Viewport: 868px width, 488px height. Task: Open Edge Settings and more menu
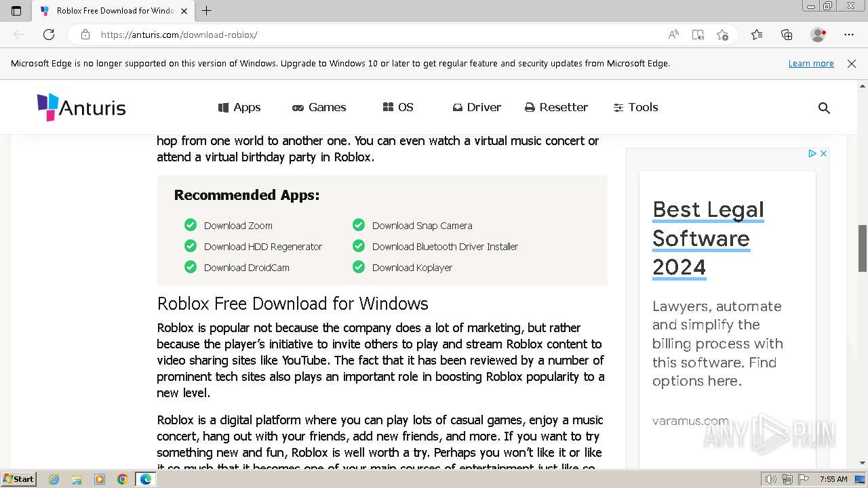pos(849,35)
